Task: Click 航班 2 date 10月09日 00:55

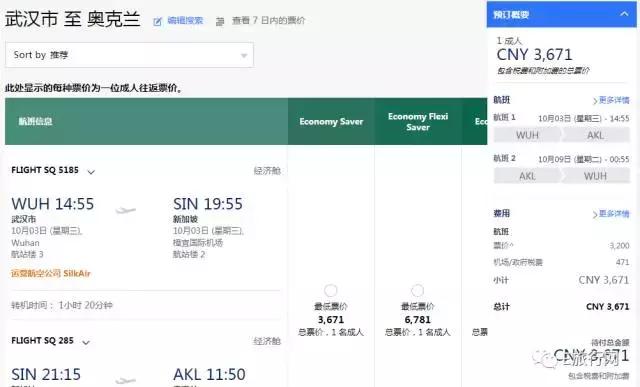Action: point(584,159)
